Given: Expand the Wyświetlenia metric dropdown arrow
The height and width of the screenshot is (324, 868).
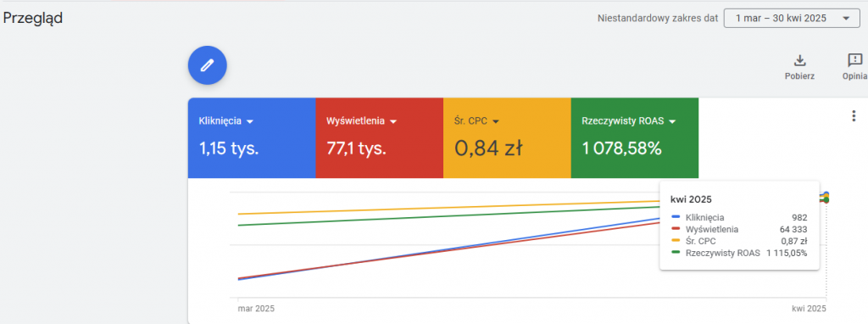Looking at the screenshot, I should [x=393, y=121].
